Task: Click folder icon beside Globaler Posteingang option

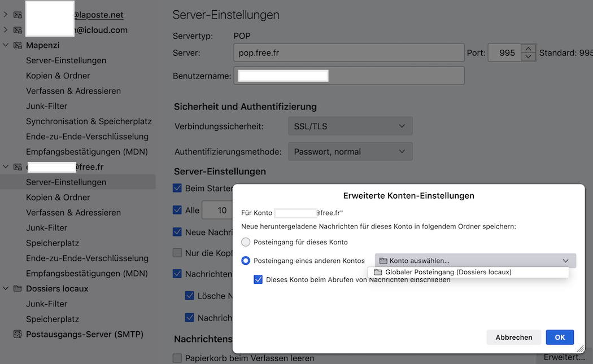Action: tap(378, 272)
